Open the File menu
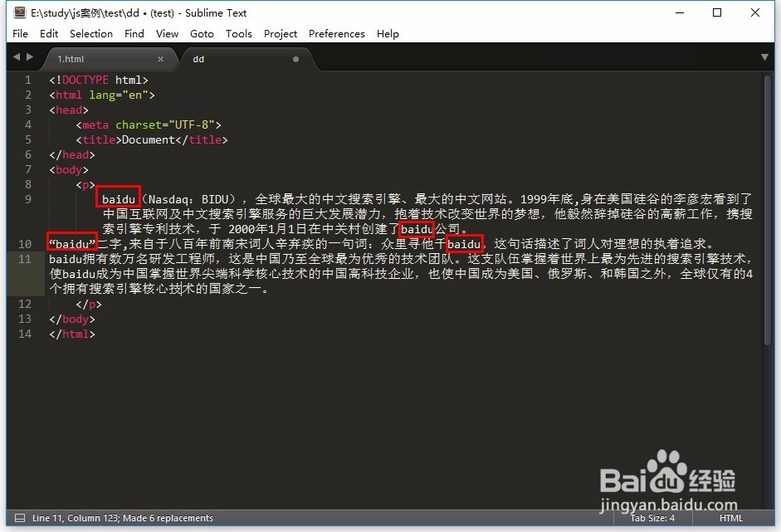This screenshot has width=781, height=532. coord(20,33)
